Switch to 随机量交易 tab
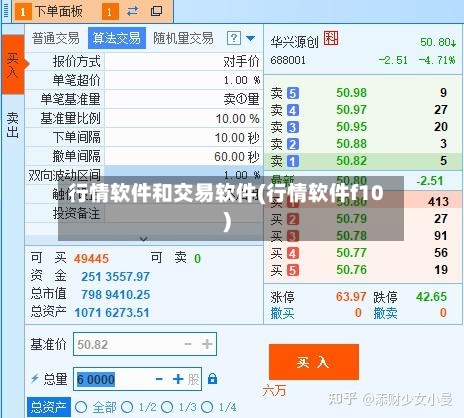Screen dimensions: 464x418 (183, 38)
